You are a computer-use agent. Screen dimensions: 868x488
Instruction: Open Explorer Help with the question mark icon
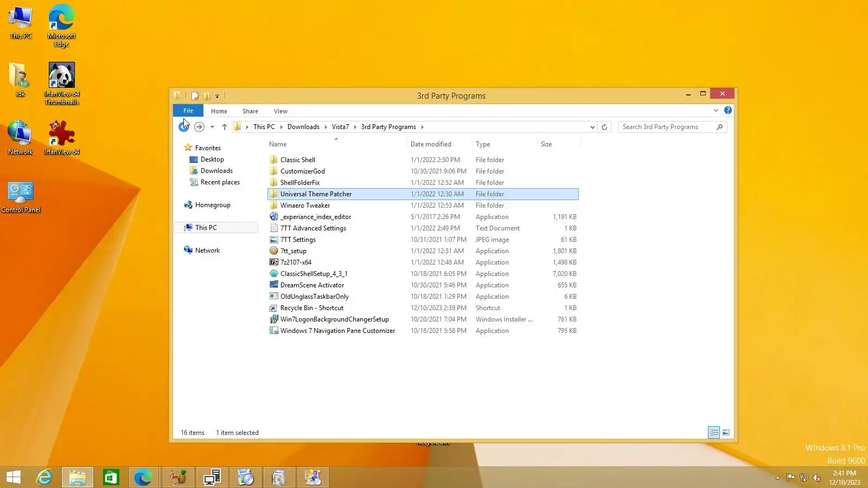pos(728,111)
